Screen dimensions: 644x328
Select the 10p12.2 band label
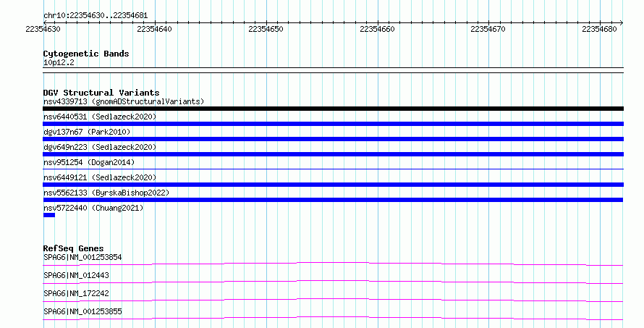click(59, 62)
